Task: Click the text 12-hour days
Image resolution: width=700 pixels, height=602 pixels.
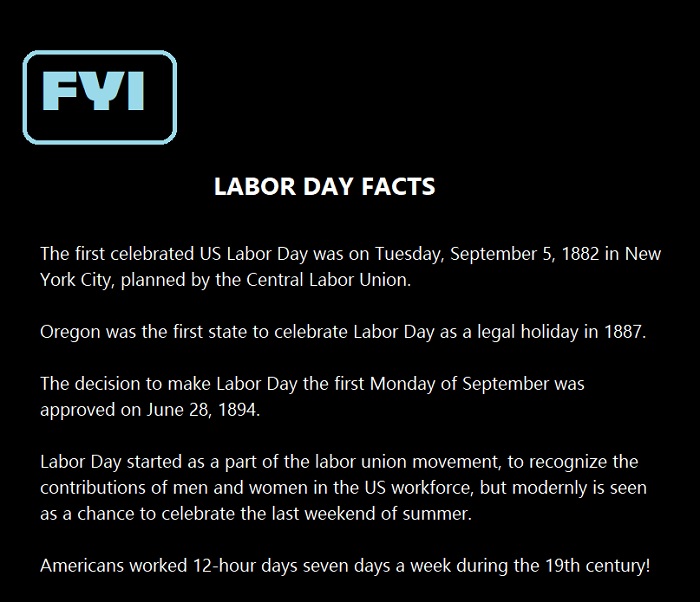Action: click(x=246, y=566)
